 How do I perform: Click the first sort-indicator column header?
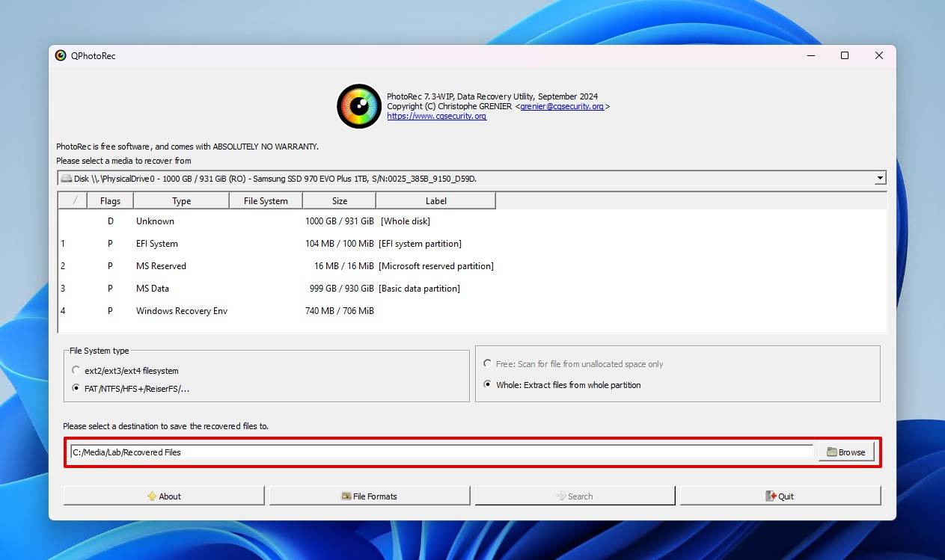73,200
